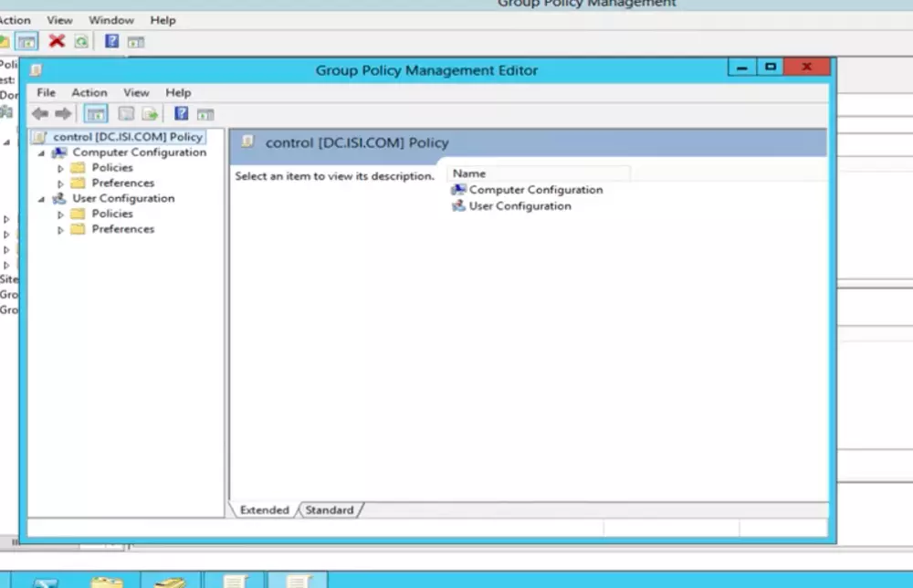Toggle Action Pane icon in editor toolbar
Image resolution: width=913 pixels, height=588 pixels.
(x=205, y=115)
